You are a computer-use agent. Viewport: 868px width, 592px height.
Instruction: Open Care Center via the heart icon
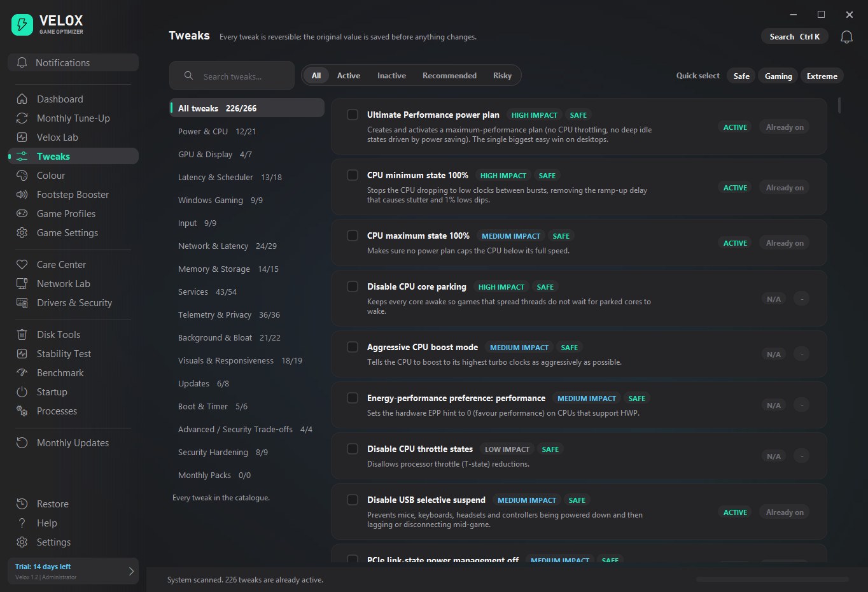point(22,265)
